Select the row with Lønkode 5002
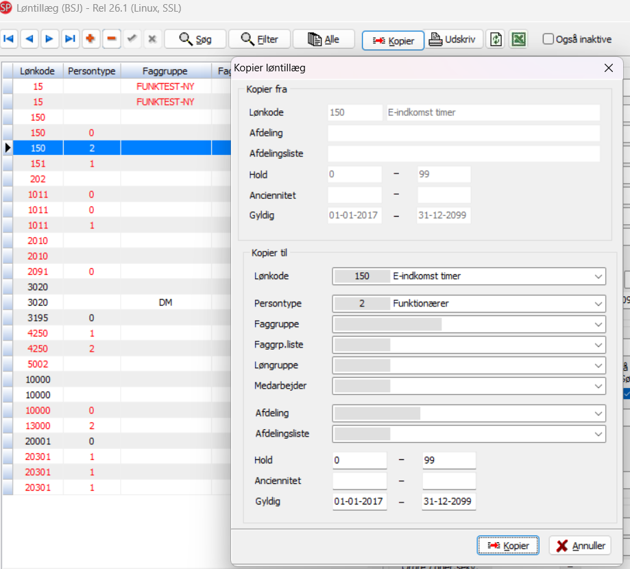 (117, 364)
